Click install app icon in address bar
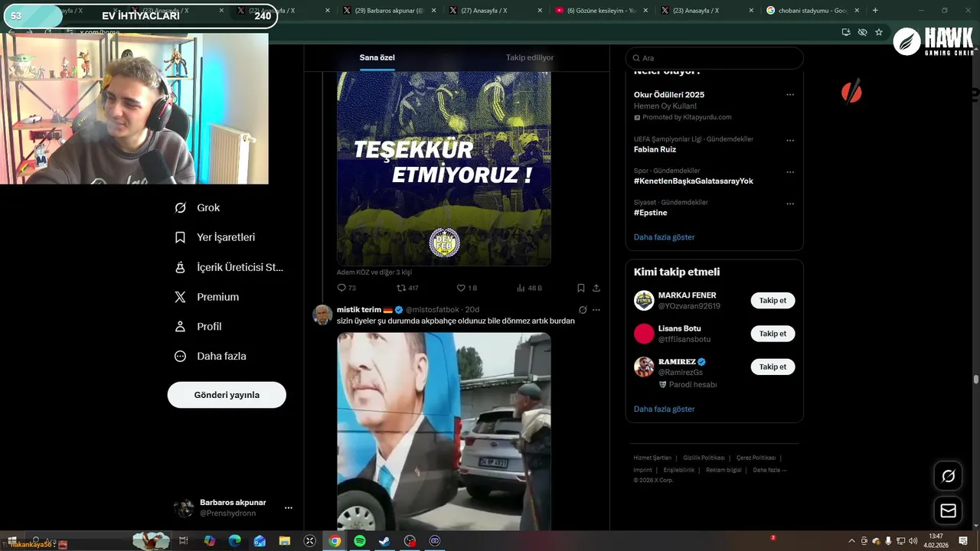This screenshot has height=551, width=980. (845, 32)
